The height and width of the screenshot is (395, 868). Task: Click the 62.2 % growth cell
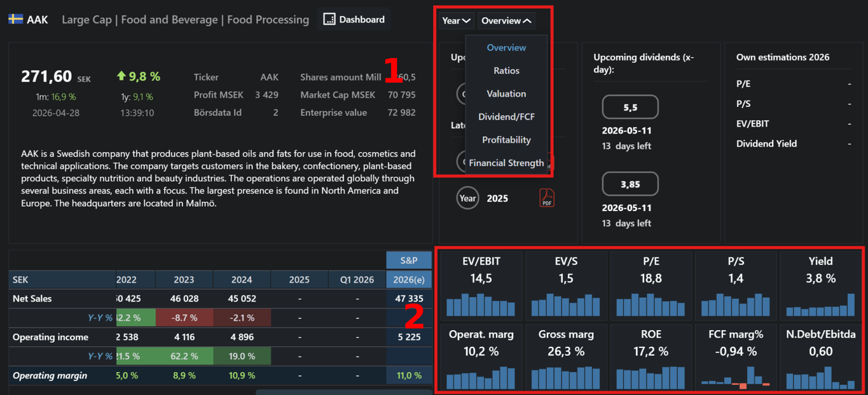[x=184, y=356]
